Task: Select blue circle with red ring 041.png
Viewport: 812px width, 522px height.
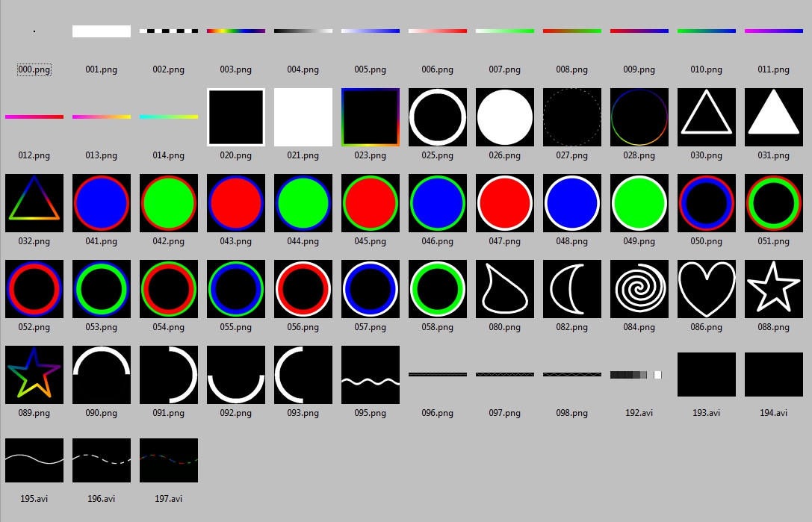Action: click(102, 203)
